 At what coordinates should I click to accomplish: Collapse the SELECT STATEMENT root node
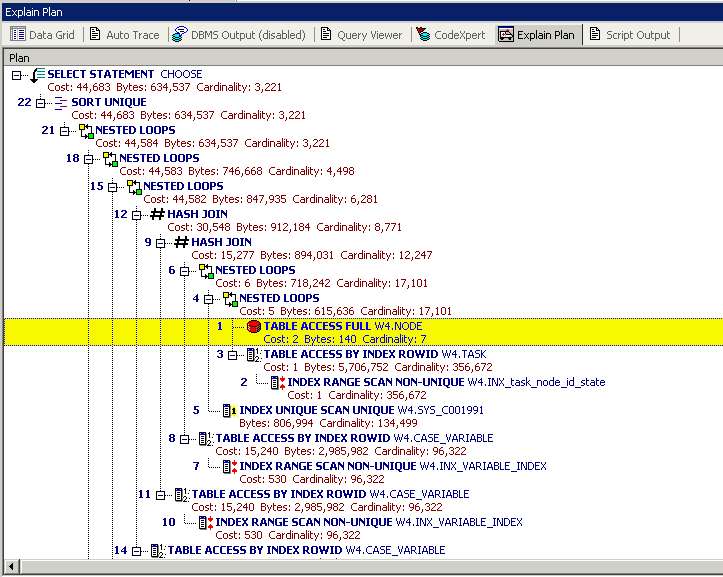(17, 74)
